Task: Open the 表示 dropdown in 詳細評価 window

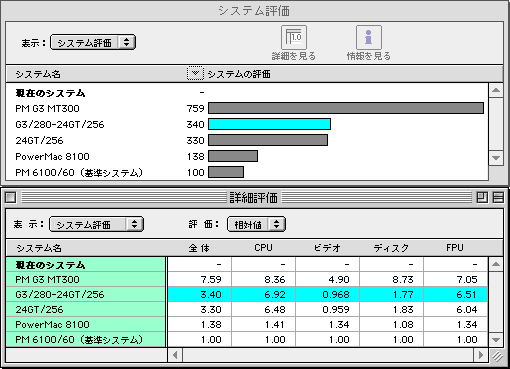Action: 96,224
